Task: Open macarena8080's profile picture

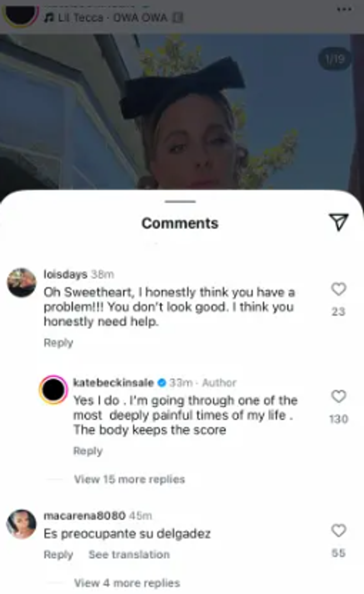Action: coord(22,524)
